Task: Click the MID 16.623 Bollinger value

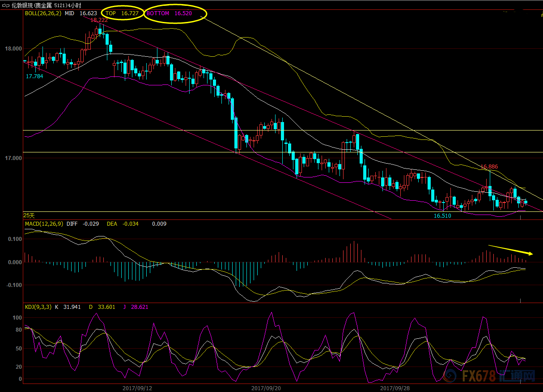Action: 81,13
